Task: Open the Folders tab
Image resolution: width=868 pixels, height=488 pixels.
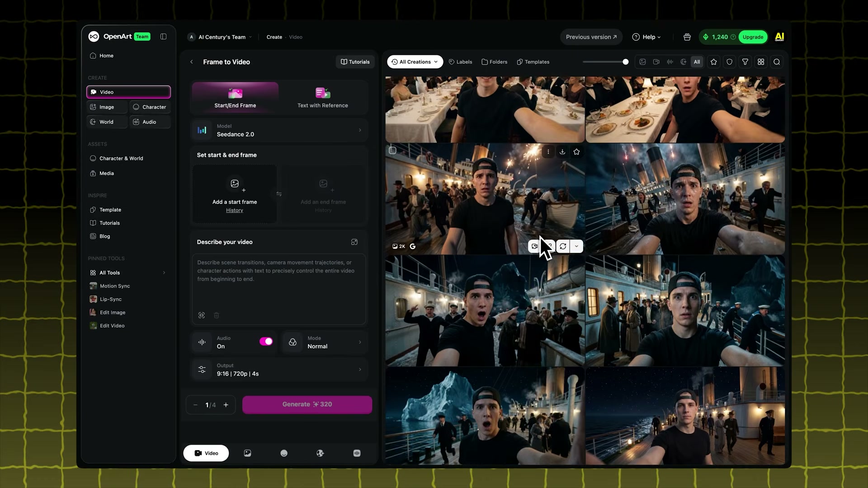Action: point(495,62)
